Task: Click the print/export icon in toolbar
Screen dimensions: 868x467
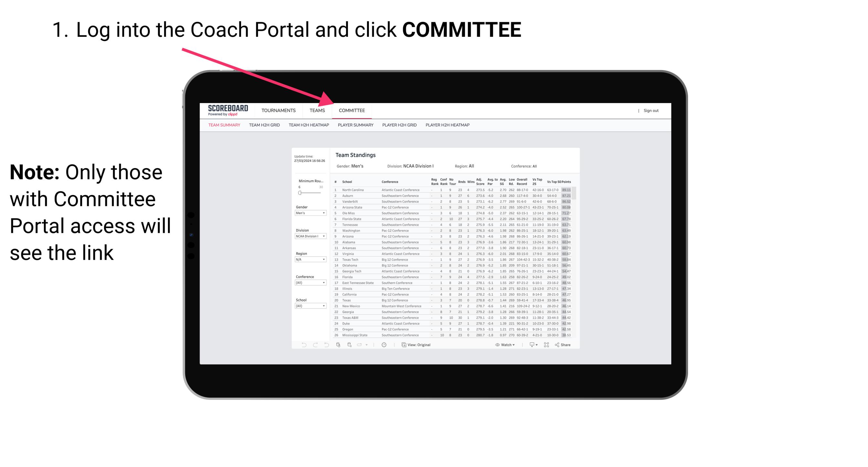Action: [530, 345]
